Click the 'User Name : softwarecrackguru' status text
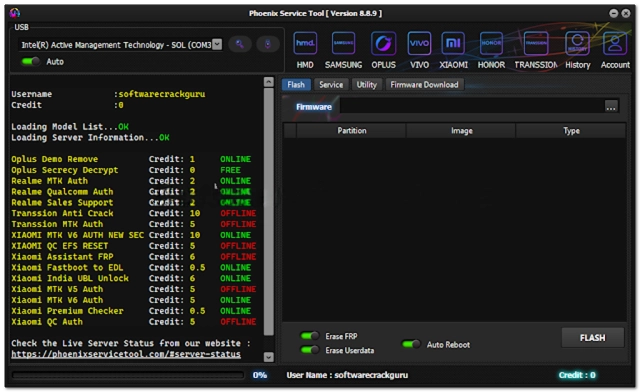The height and width of the screenshot is (392, 640). point(347,375)
